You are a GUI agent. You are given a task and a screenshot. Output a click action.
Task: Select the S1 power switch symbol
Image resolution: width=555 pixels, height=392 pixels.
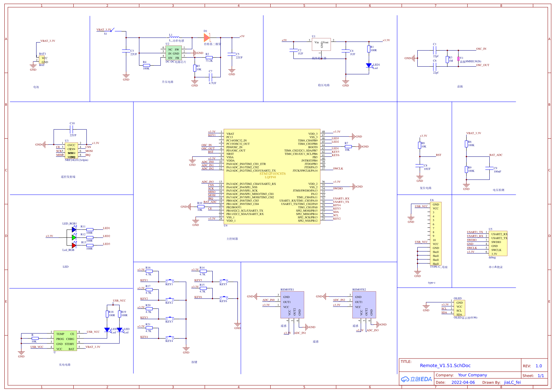(x=113, y=30)
